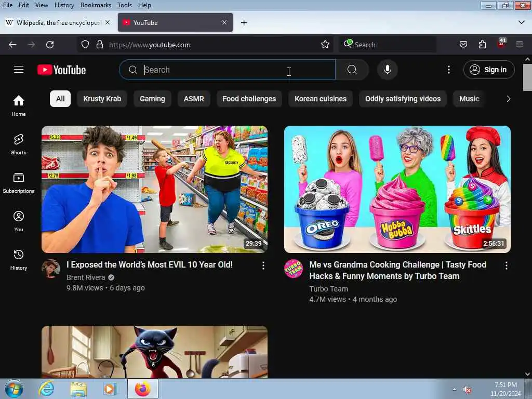The width and height of the screenshot is (532, 399).
Task: Open the Firefox application hamburger menu
Action: [x=520, y=45]
